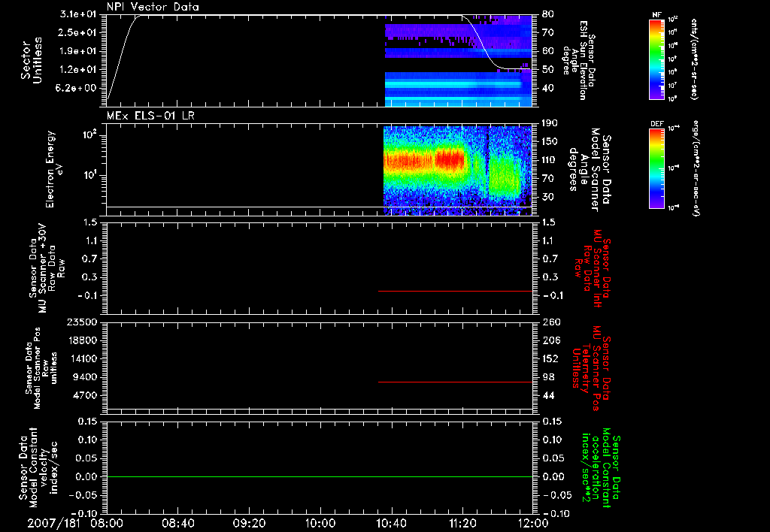Click the red 'MU Scanner Pos Telemetry' title
This screenshot has height=532, width=770.
click(592, 368)
